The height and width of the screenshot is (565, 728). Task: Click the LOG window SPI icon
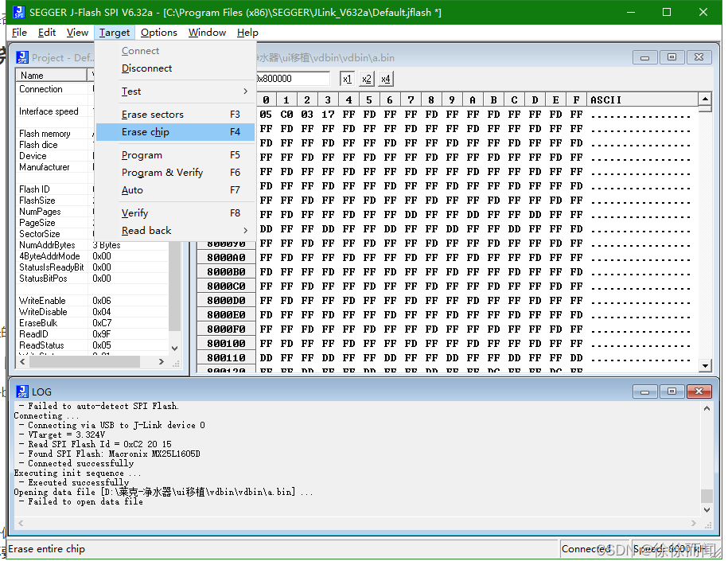coord(22,392)
